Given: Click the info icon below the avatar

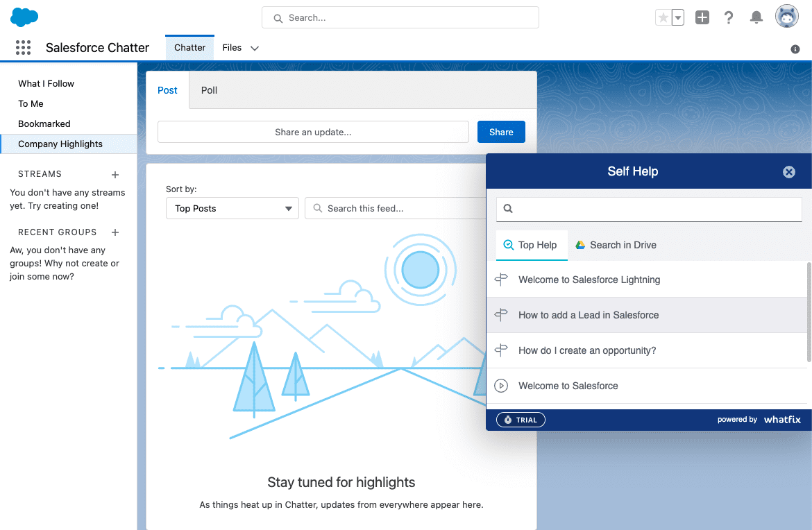Looking at the screenshot, I should 795,49.
